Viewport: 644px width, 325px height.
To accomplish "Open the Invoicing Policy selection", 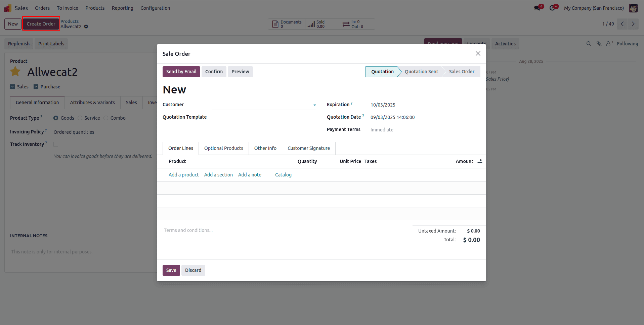I will click(74, 132).
